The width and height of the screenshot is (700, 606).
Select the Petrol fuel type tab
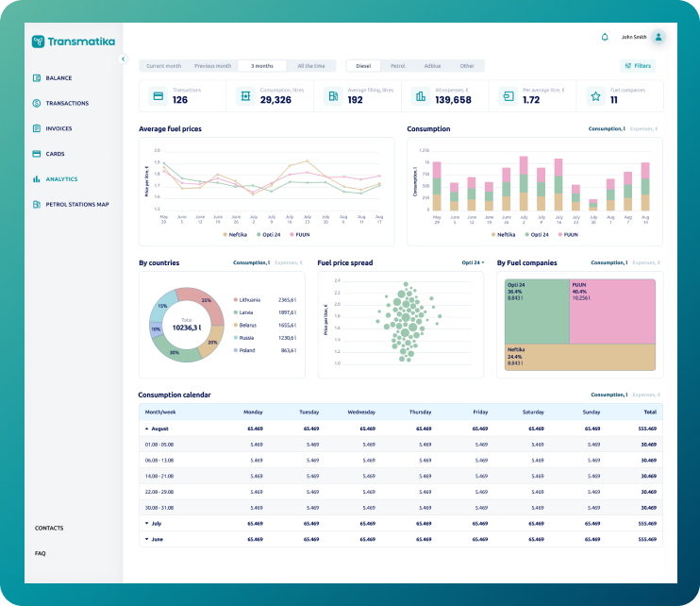coord(398,66)
